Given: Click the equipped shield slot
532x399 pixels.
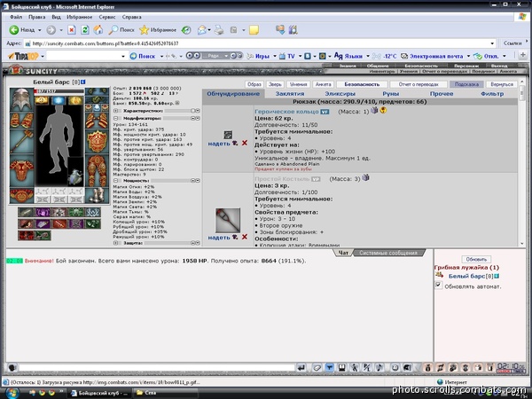Looking at the screenshot, I should (97, 141).
